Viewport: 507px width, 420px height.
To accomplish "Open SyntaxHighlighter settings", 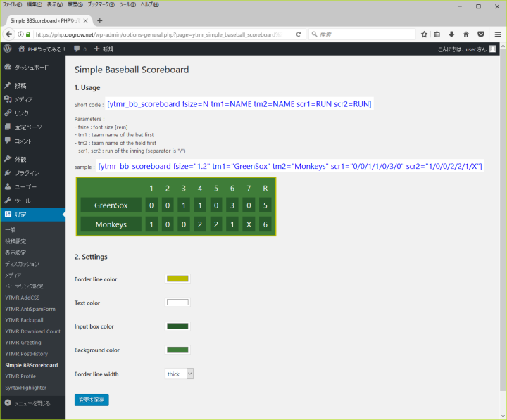I will tap(26, 388).
